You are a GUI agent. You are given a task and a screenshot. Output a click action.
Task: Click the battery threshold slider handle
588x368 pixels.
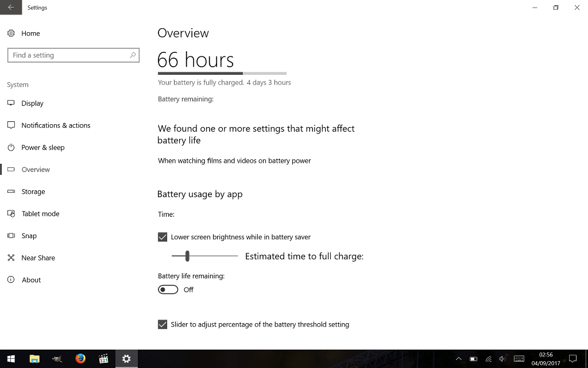[x=187, y=256]
